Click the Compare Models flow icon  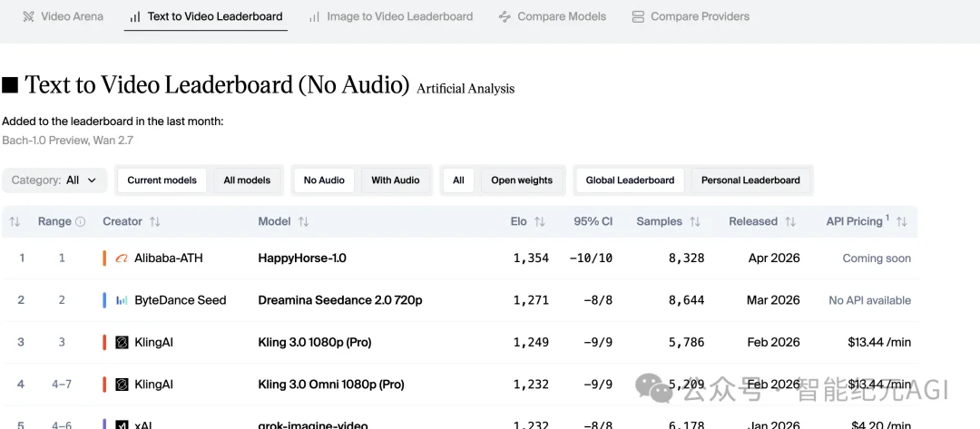coord(505,17)
